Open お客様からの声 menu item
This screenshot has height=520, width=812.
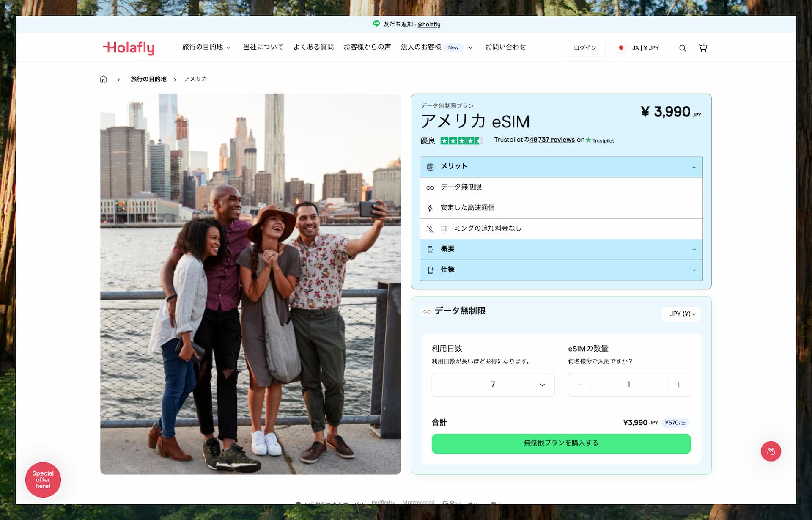pos(367,47)
